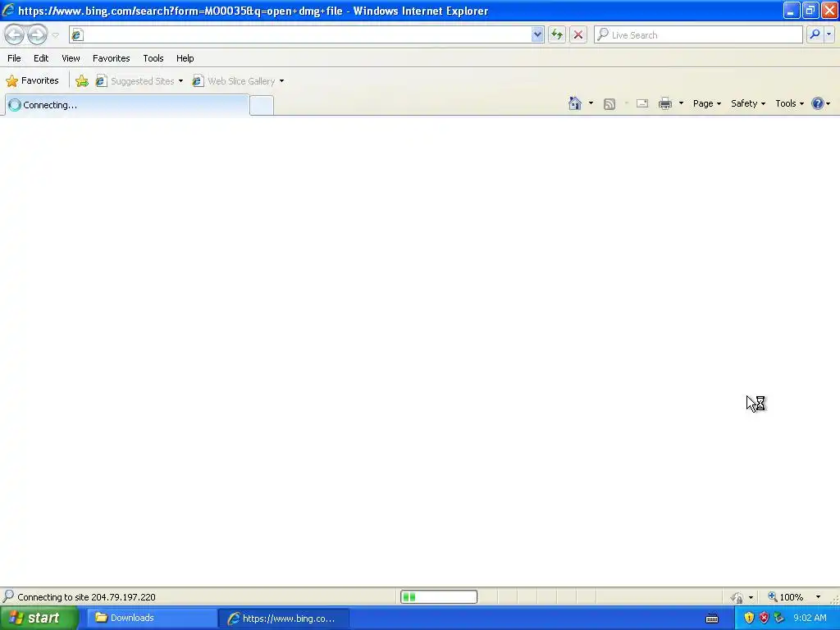Click the IE page icon in address bar

tap(77, 34)
